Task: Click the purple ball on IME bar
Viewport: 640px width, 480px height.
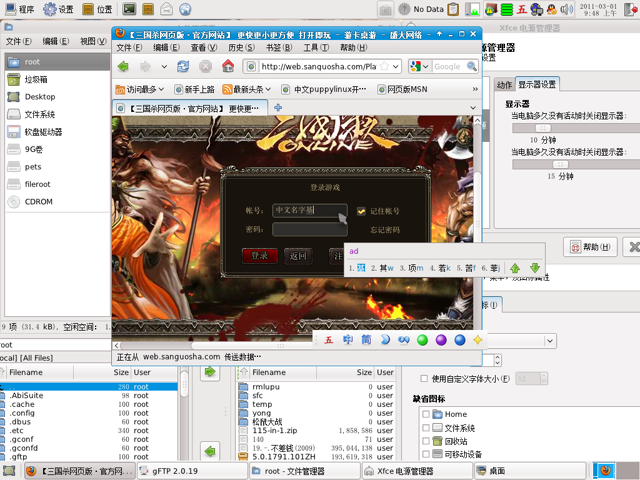Action: point(441,340)
